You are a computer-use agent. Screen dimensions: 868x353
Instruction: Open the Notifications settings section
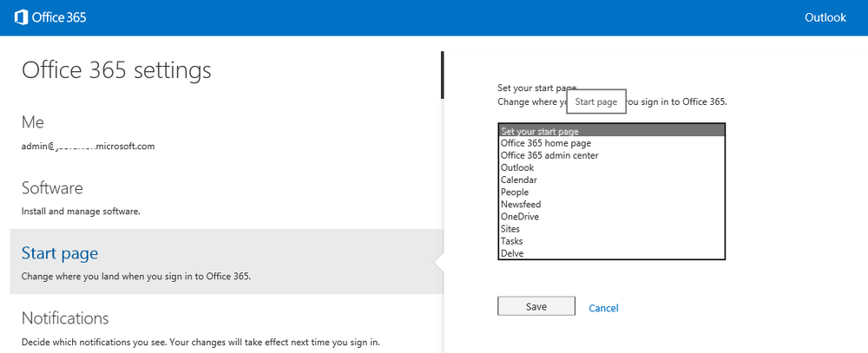pyautogui.click(x=65, y=318)
